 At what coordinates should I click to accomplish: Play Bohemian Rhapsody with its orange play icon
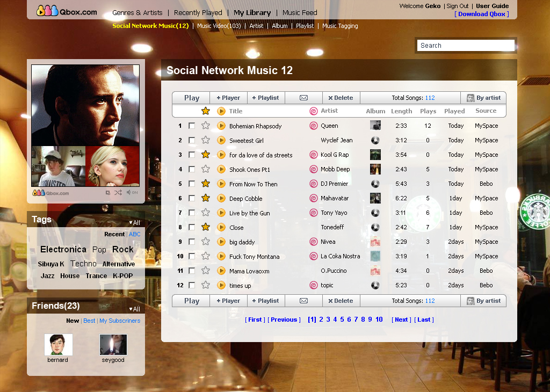click(x=221, y=126)
